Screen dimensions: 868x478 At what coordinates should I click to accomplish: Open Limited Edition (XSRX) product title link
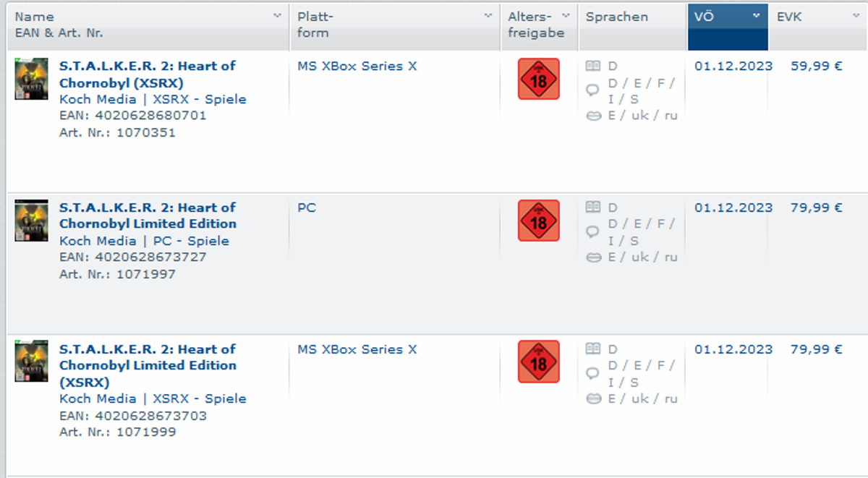point(148,365)
